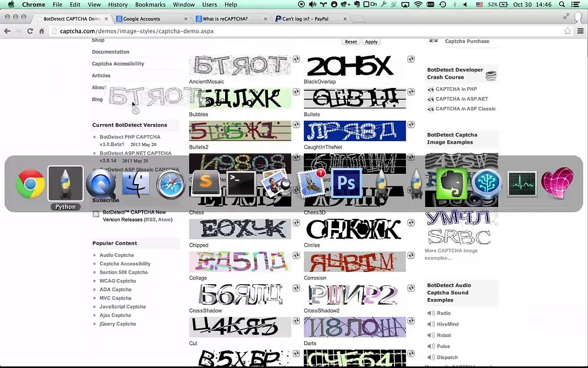Close the Google Accounts tab

(186, 19)
